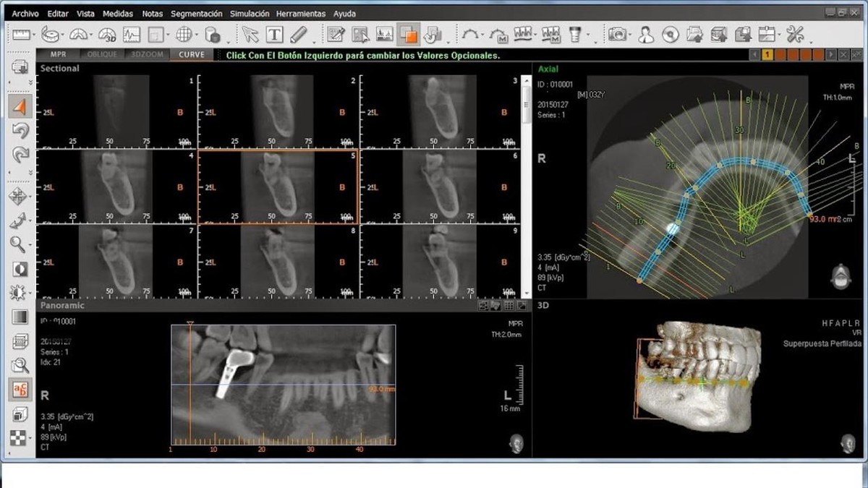Click the undo arrow in left sidebar
The height and width of the screenshot is (488, 868).
click(x=20, y=131)
